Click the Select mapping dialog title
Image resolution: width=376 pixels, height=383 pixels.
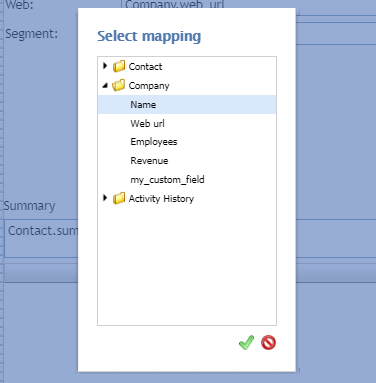point(149,36)
